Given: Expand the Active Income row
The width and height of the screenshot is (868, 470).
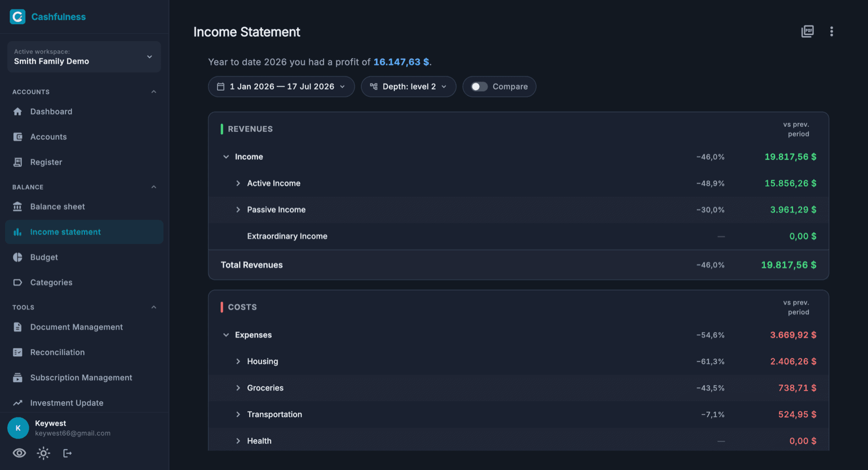Looking at the screenshot, I should tap(238, 183).
